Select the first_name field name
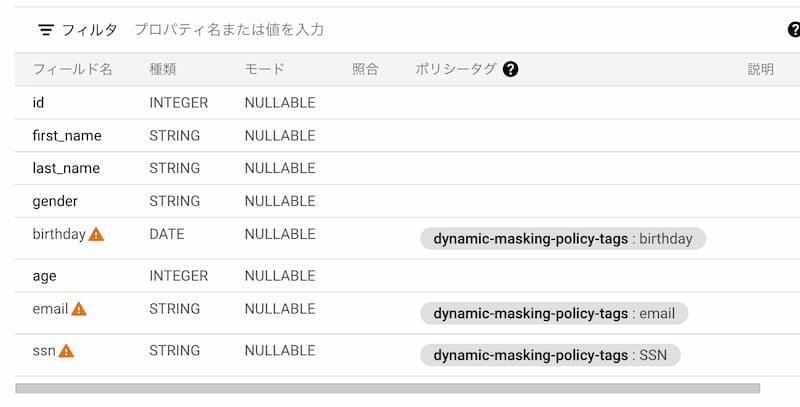The height and width of the screenshot is (407, 800). [67, 136]
